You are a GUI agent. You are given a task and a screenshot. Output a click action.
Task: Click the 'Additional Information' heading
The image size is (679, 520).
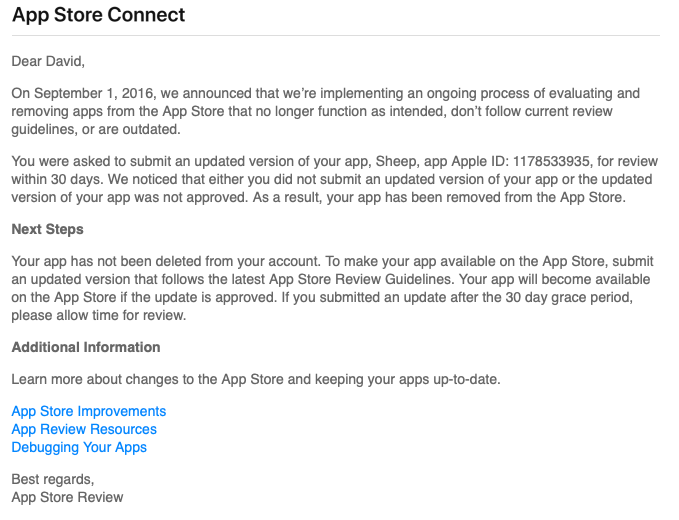tap(86, 347)
